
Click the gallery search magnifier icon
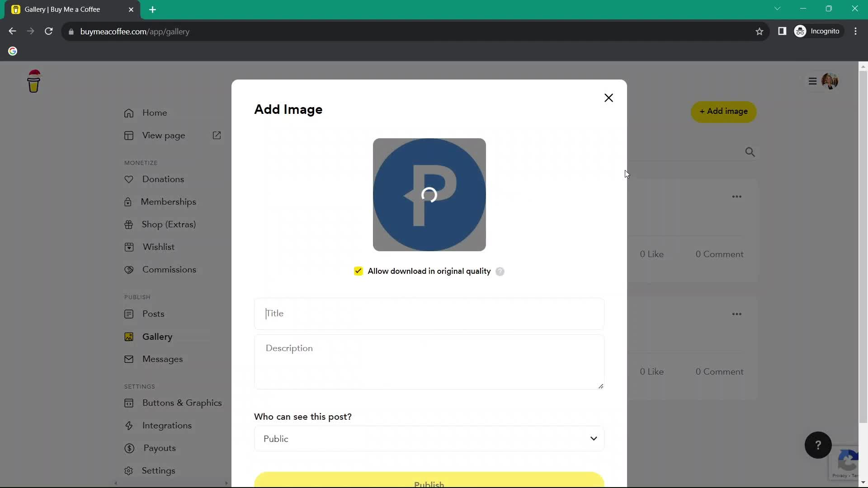click(750, 152)
